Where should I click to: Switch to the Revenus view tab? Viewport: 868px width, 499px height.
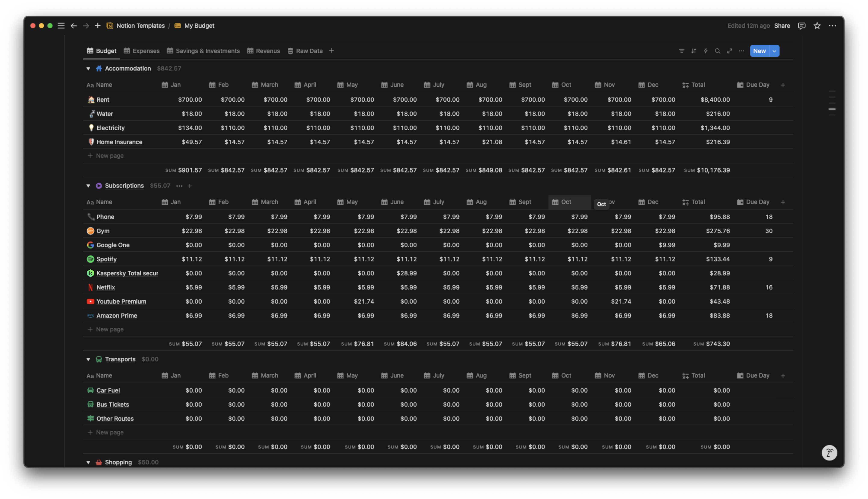point(263,51)
